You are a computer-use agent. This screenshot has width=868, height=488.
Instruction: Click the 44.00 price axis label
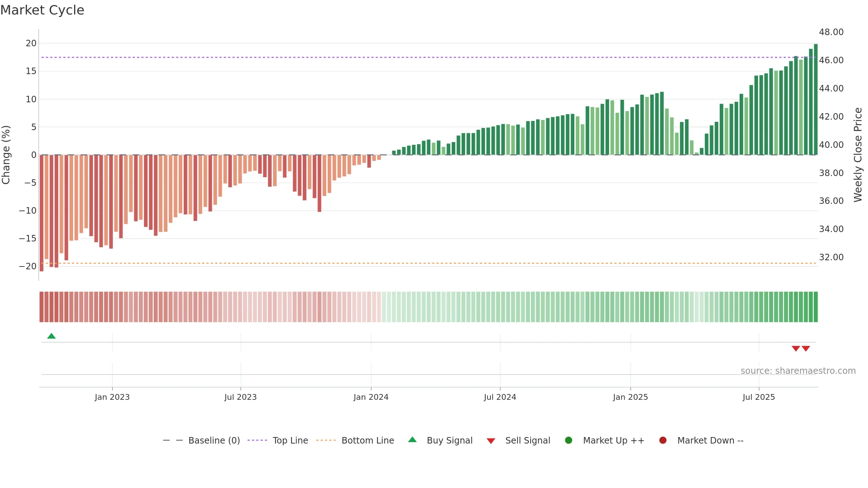pos(831,89)
